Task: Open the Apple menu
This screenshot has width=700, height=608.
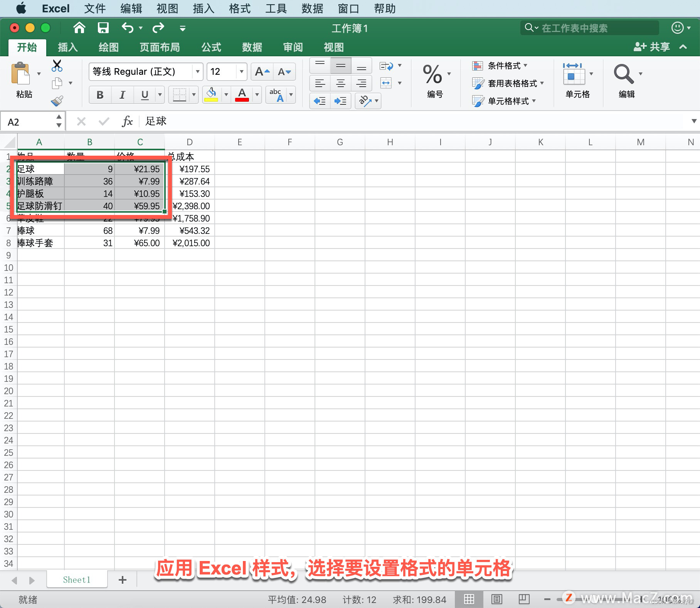Action: [21, 8]
